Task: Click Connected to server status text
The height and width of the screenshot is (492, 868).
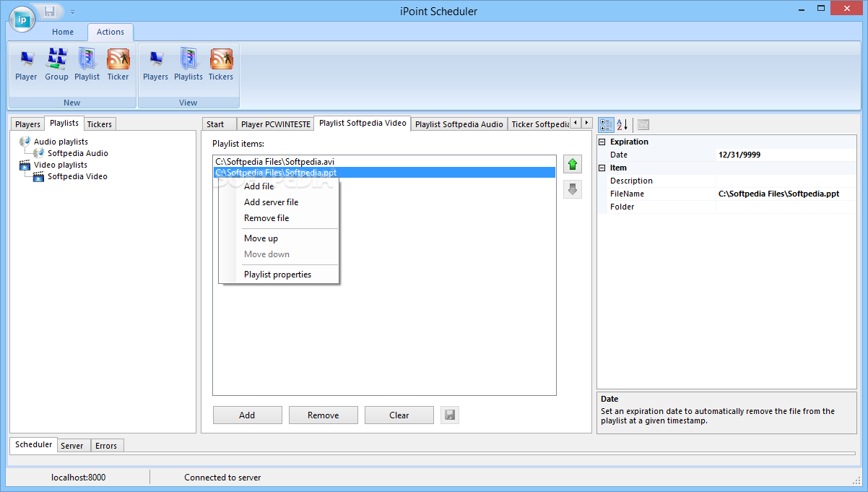Action: click(222, 477)
